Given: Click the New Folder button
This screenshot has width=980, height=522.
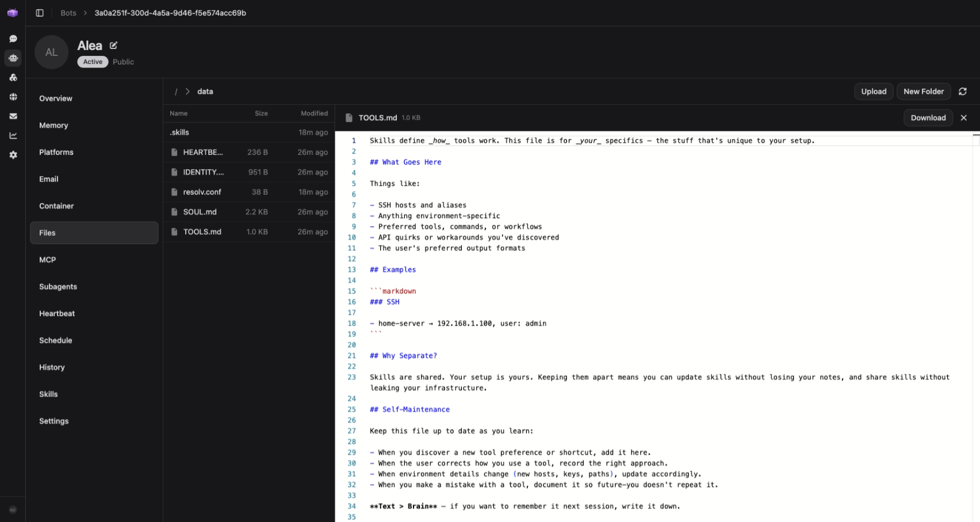Looking at the screenshot, I should pyautogui.click(x=923, y=92).
